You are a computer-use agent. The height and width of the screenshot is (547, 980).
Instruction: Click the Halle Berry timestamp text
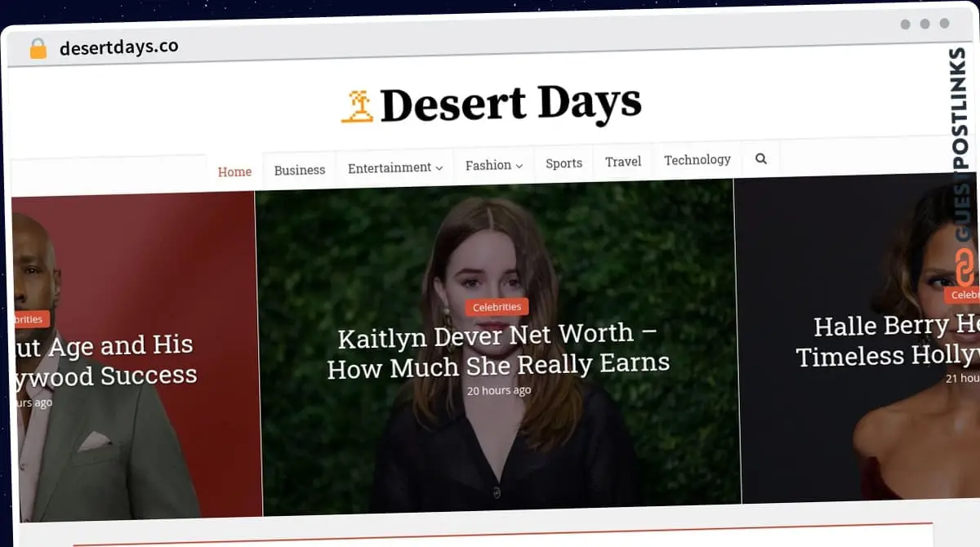tap(963, 378)
